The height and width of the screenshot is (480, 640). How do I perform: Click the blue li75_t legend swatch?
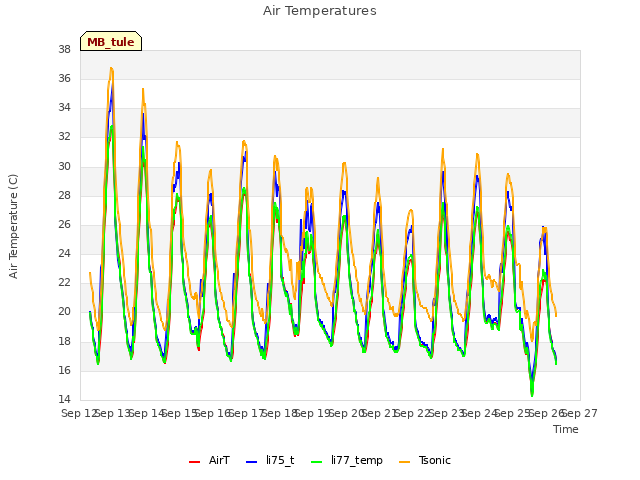(252, 462)
